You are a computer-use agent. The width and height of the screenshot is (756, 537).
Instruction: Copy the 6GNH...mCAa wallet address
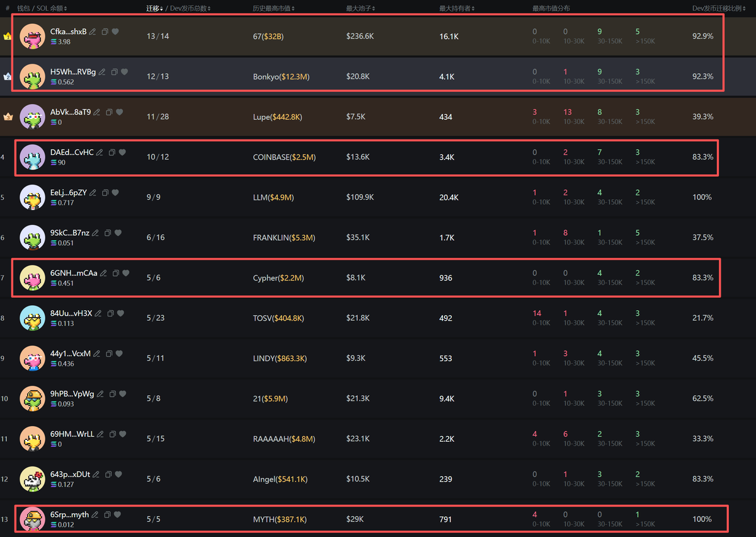pos(116,274)
